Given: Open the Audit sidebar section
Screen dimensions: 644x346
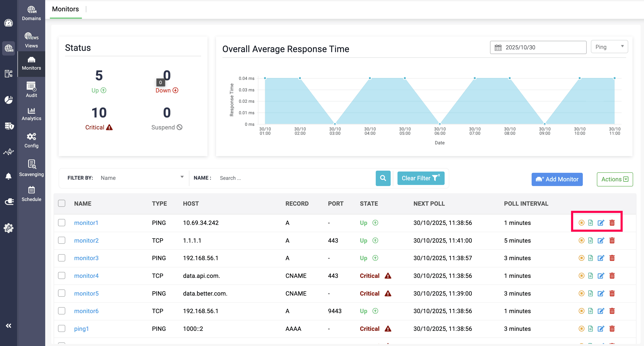Looking at the screenshot, I should pos(31,89).
